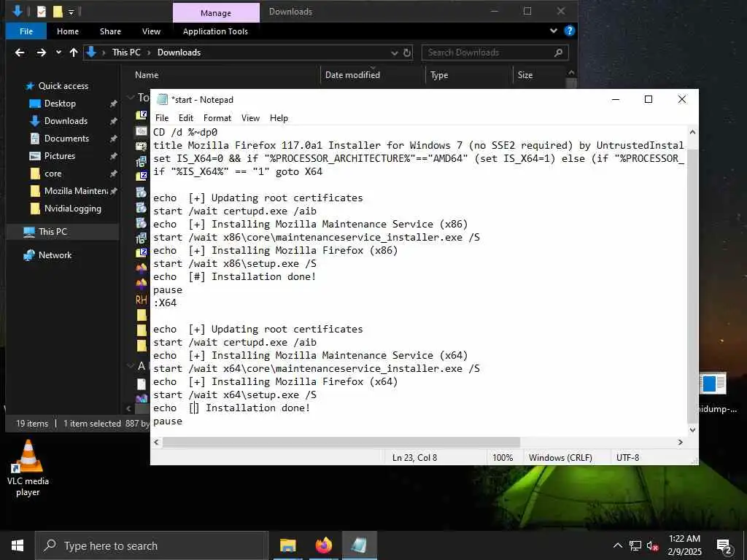
Task: Open Pictures in Explorer sidebar
Action: click(60, 156)
